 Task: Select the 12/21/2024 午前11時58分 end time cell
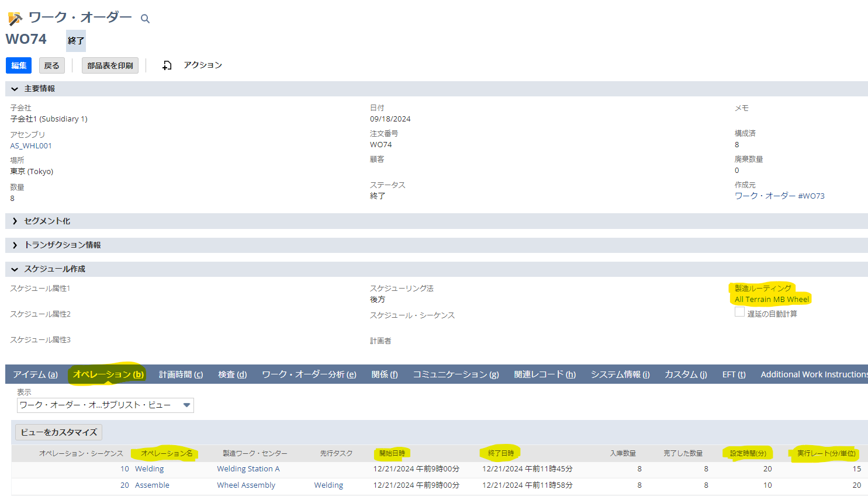pos(527,485)
